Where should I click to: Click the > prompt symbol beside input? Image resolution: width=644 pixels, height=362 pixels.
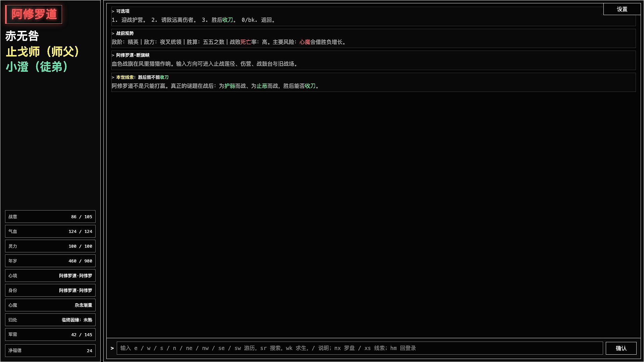tap(112, 348)
